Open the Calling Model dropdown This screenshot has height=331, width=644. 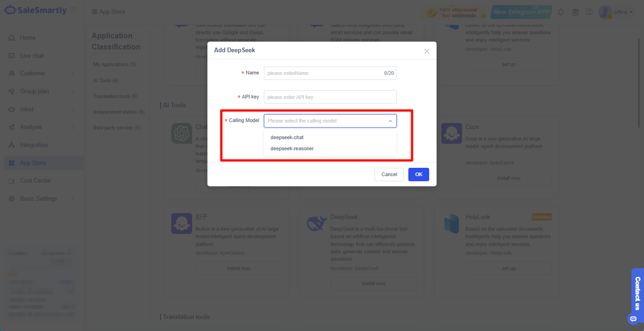[x=330, y=121]
